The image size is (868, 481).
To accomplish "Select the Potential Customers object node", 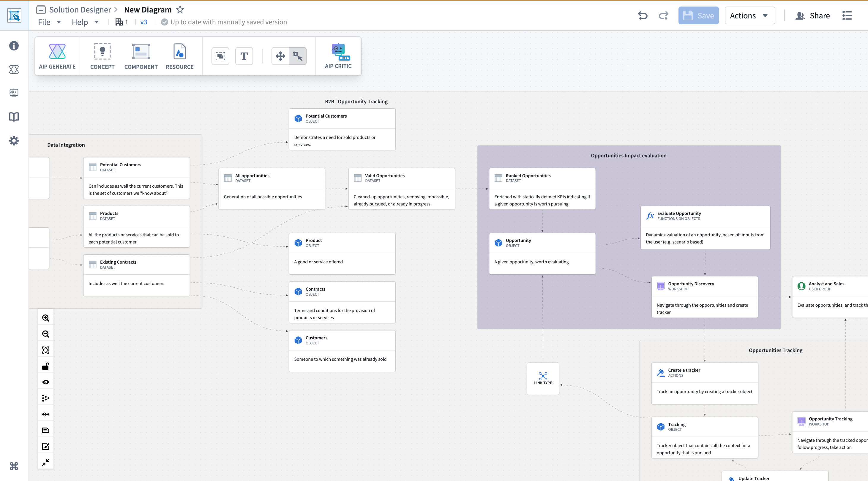I will (x=342, y=129).
